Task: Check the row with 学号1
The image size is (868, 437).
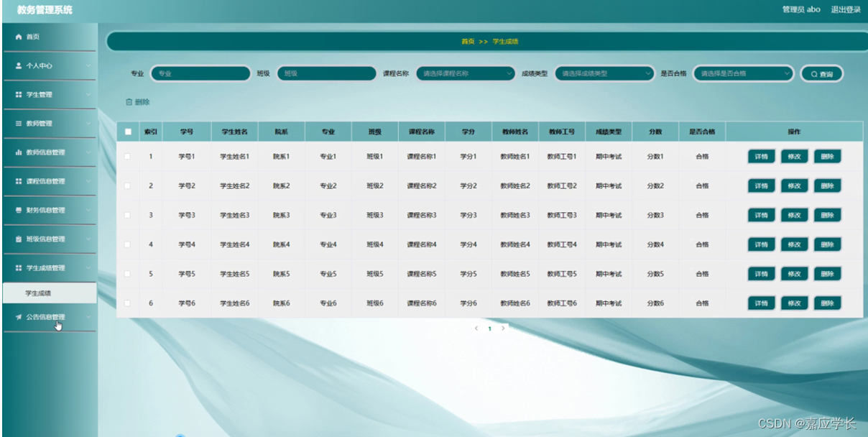Action: (x=128, y=156)
